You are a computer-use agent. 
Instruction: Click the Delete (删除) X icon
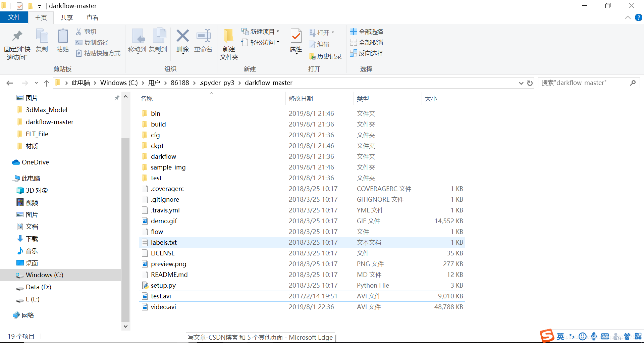[182, 36]
